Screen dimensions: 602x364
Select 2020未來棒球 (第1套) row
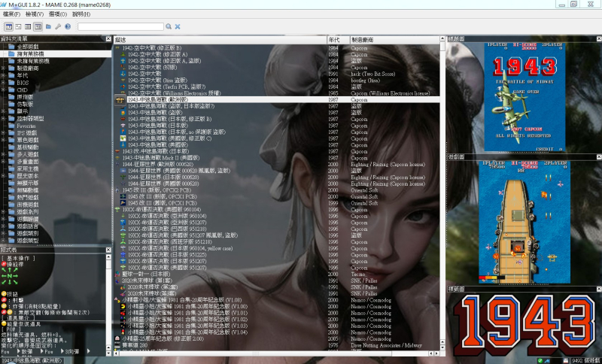pyautogui.click(x=277, y=281)
